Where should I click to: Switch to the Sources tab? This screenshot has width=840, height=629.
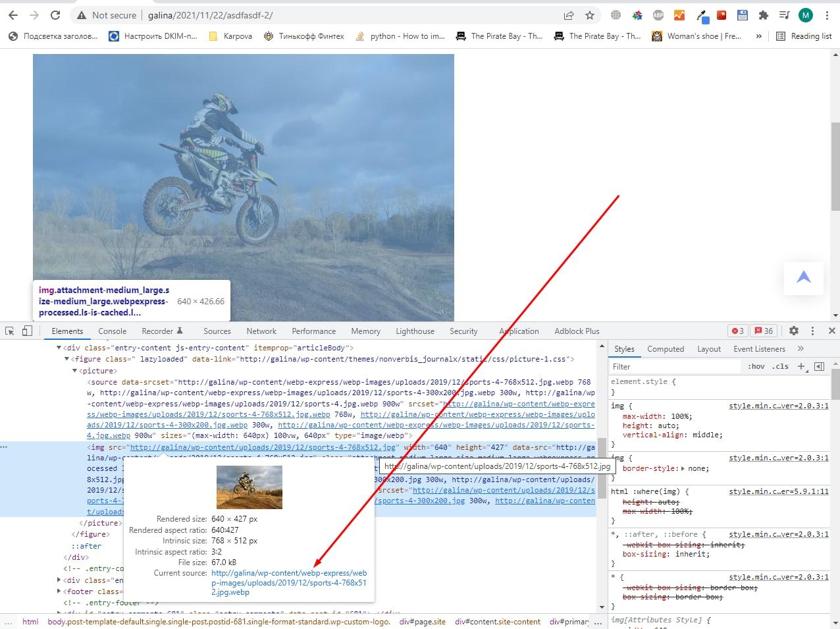point(217,331)
